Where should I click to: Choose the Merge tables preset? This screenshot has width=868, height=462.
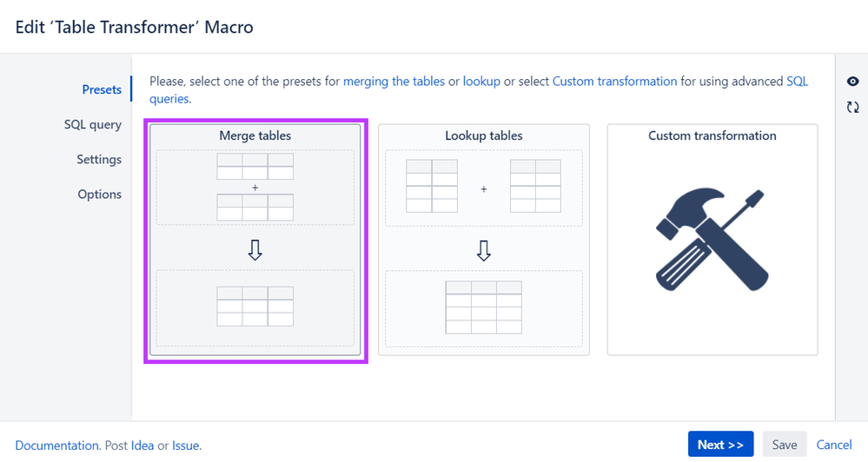(255, 240)
